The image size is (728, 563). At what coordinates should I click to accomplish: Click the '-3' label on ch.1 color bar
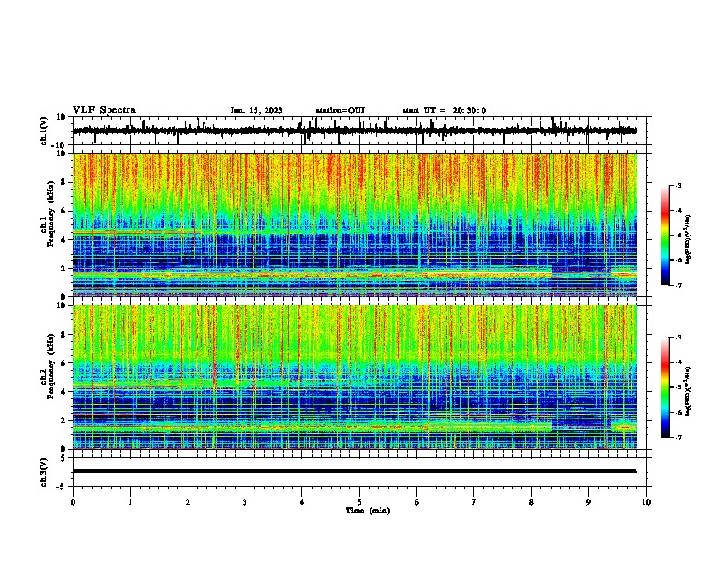(677, 186)
